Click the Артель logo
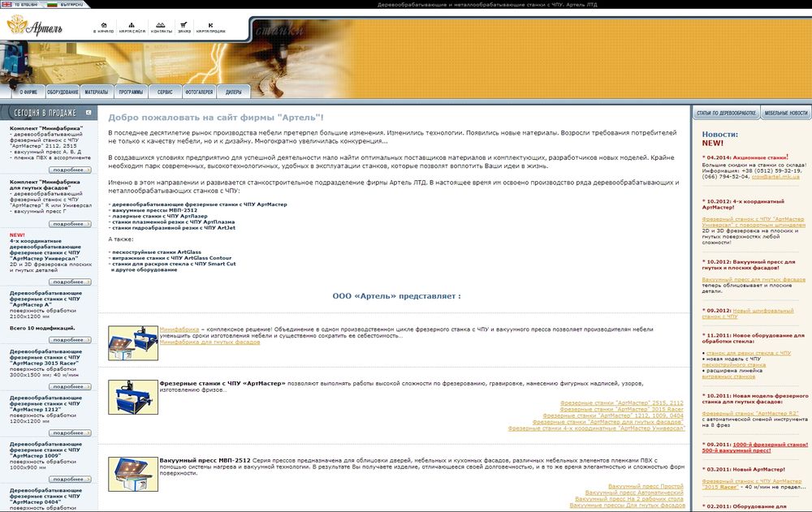Image resolution: width=812 pixels, height=512 pixels. point(34,25)
